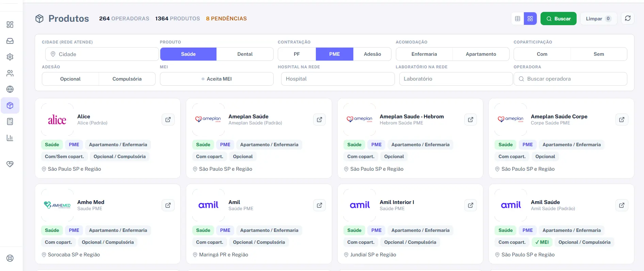
Task: Open the lifebuoy support icon in sidebar
Action: [10, 258]
